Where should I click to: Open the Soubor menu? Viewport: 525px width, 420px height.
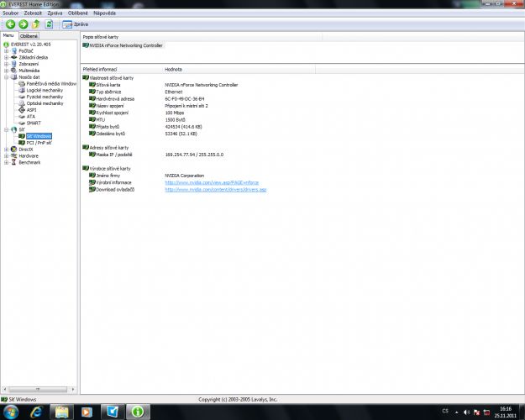[x=10, y=13]
